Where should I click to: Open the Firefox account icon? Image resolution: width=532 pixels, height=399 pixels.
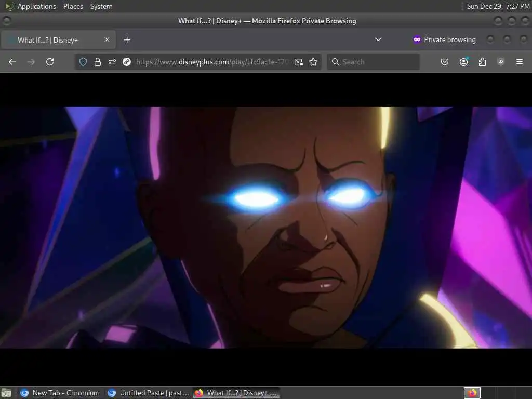pos(463,62)
